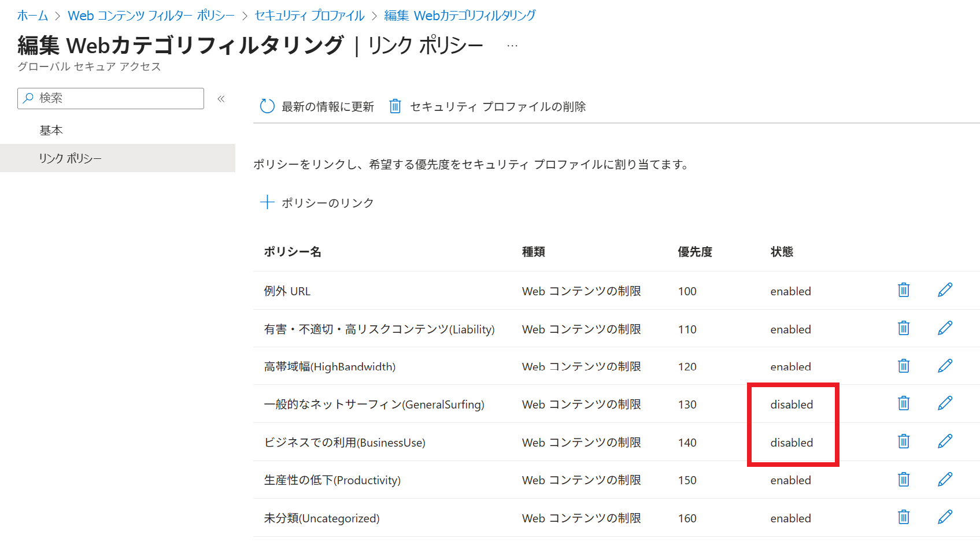Click disabled status of GeneralSurfing row
The width and height of the screenshot is (980, 557).
792,404
